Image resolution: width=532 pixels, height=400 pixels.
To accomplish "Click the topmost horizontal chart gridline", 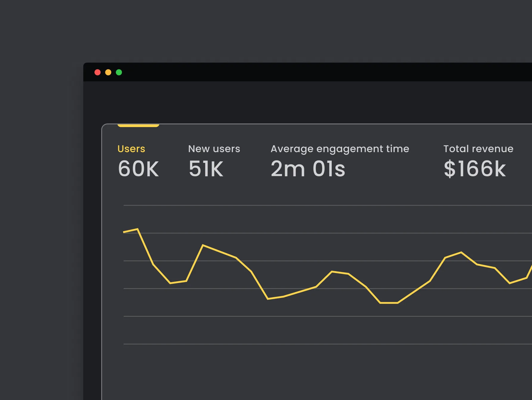I will (x=328, y=205).
